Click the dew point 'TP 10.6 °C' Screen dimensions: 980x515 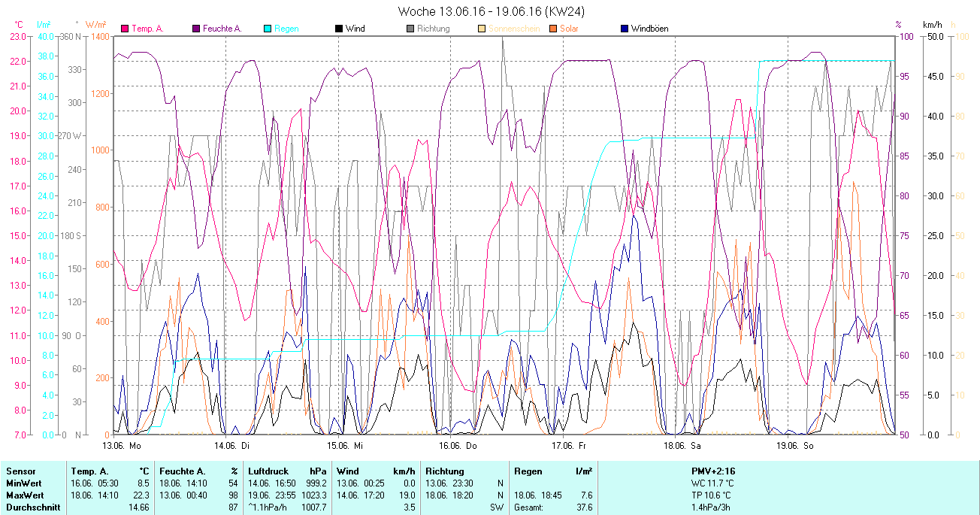712,495
